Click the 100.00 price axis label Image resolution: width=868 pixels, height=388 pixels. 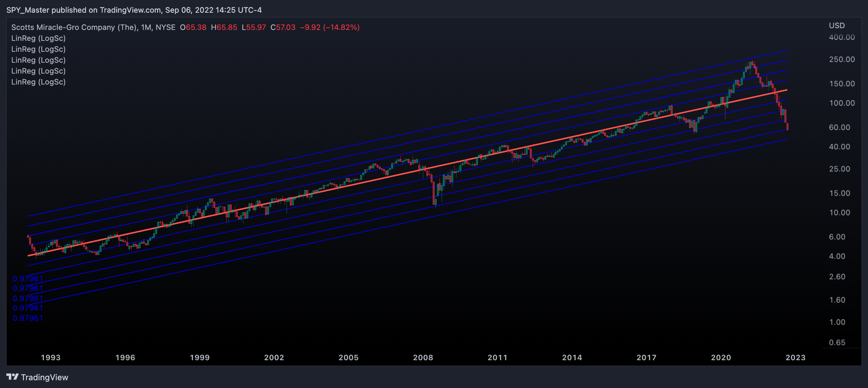point(842,103)
